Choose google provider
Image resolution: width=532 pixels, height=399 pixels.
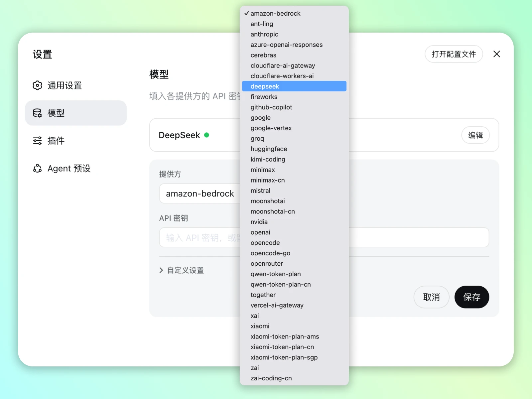(294, 118)
